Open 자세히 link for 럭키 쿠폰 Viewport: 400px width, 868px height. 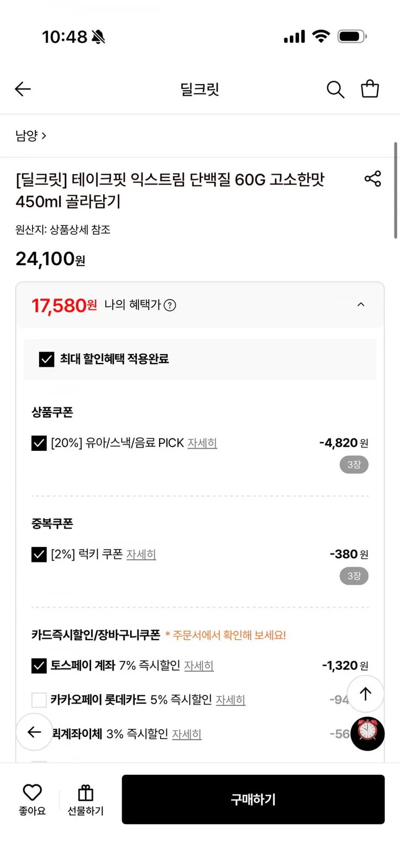(141, 554)
